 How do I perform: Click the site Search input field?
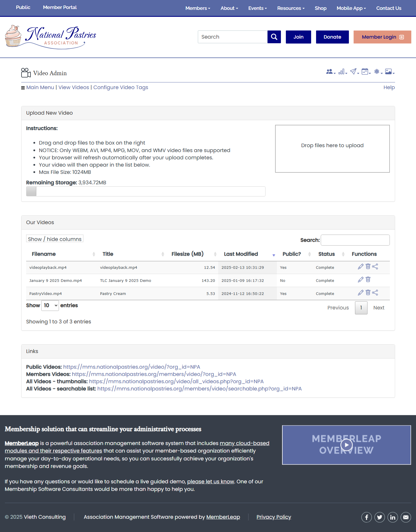point(233,37)
